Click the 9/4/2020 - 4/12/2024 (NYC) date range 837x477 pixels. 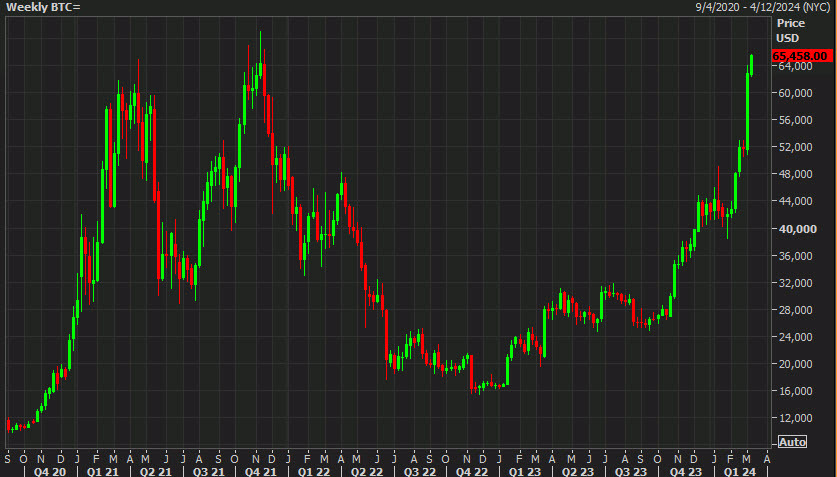[762, 7]
